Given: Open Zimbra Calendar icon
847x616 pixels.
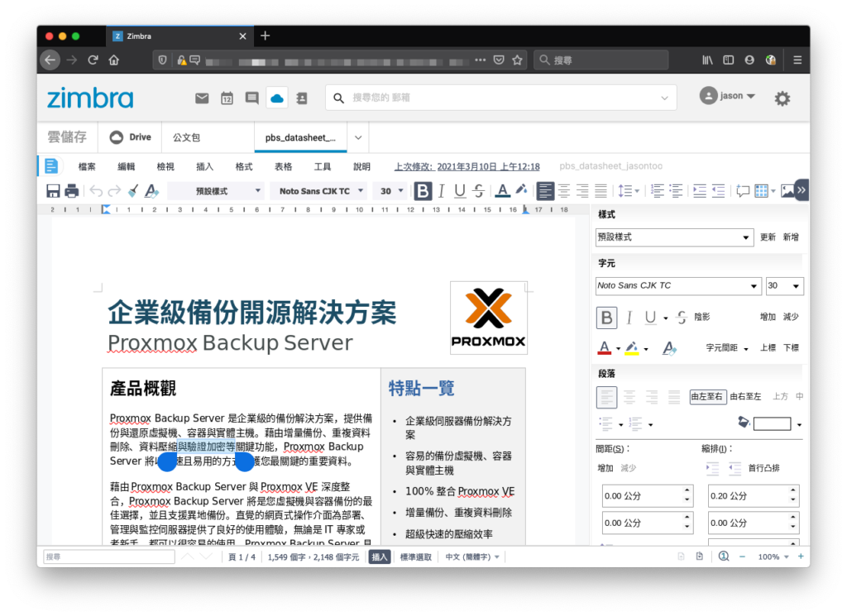Looking at the screenshot, I should click(227, 98).
